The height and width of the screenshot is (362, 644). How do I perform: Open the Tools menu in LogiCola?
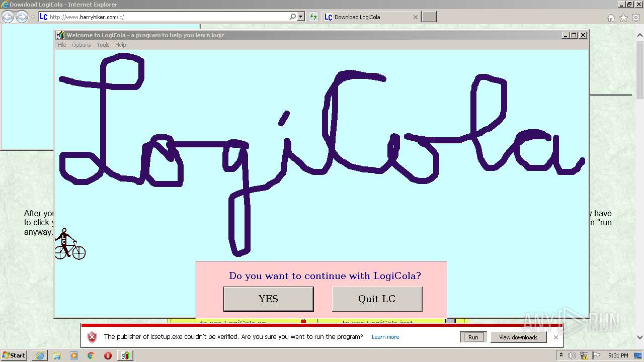coord(103,45)
